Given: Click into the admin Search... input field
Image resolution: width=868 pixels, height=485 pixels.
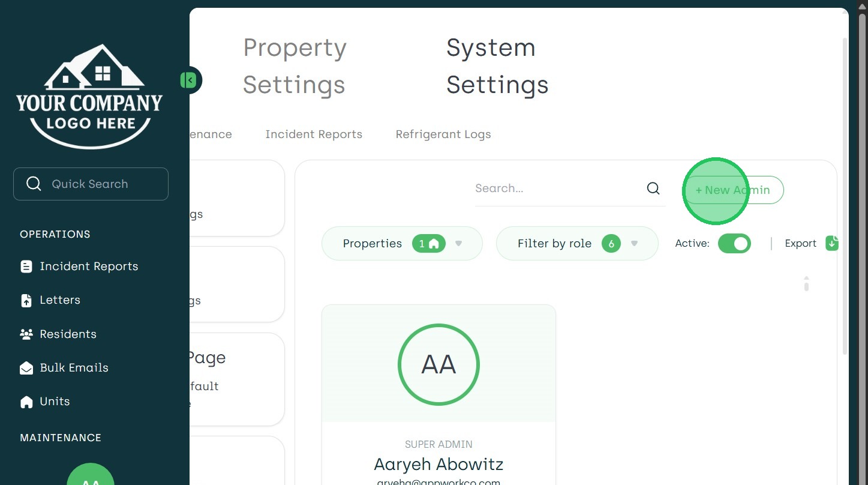Looking at the screenshot, I should [x=558, y=188].
